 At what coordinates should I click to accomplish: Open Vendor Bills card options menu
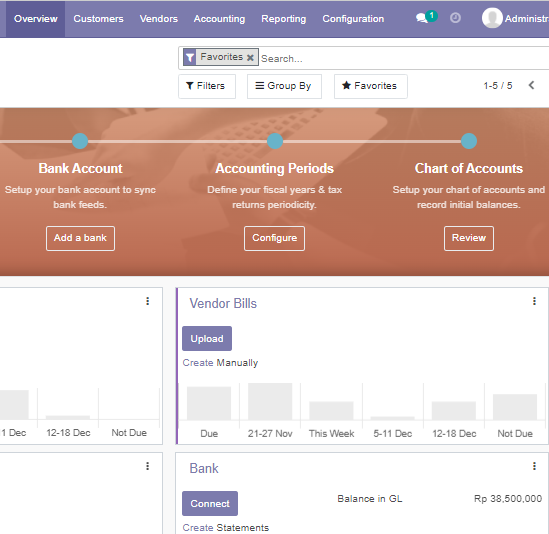(x=534, y=301)
